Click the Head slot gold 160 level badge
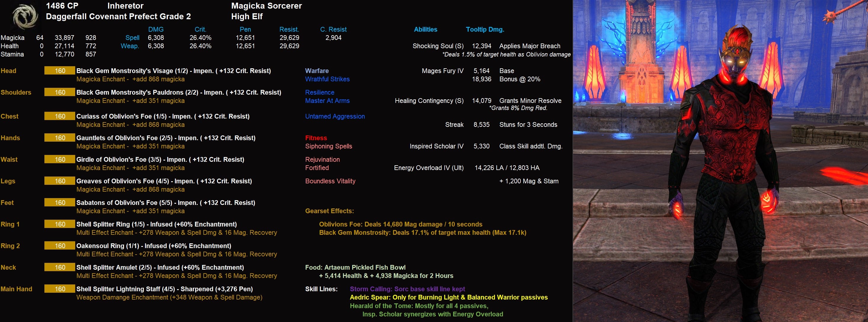Viewport: 868px width, 322px height. pyautogui.click(x=60, y=71)
